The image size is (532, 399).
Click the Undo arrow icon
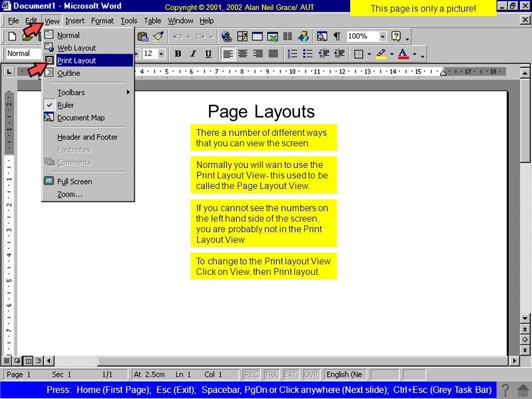177,37
